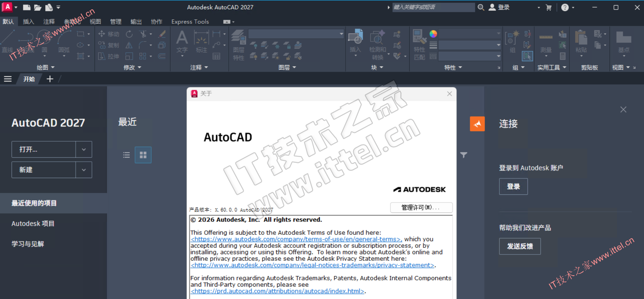Image resolution: width=644 pixels, height=299 pixels.
Task: Open the Autodesk general terms hyperlink
Action: pos(296,239)
